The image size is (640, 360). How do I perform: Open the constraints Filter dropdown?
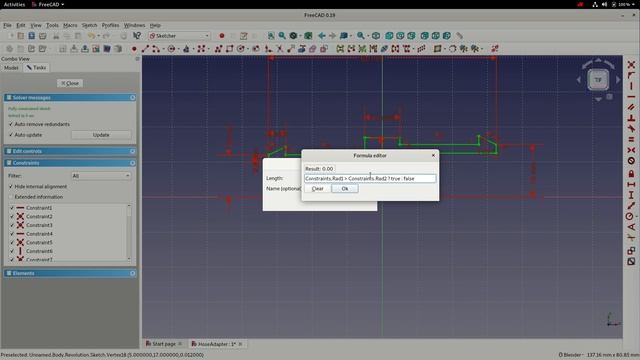pos(101,176)
